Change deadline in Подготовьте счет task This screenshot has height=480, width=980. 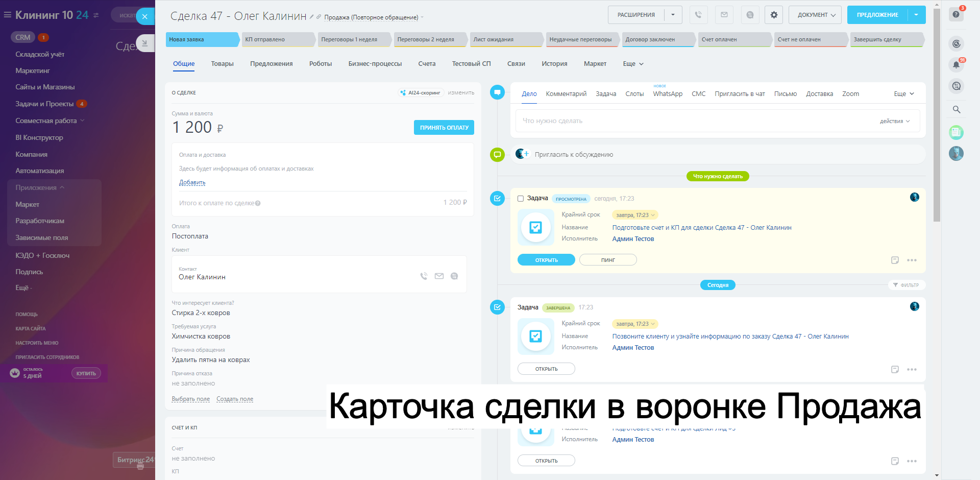(635, 215)
